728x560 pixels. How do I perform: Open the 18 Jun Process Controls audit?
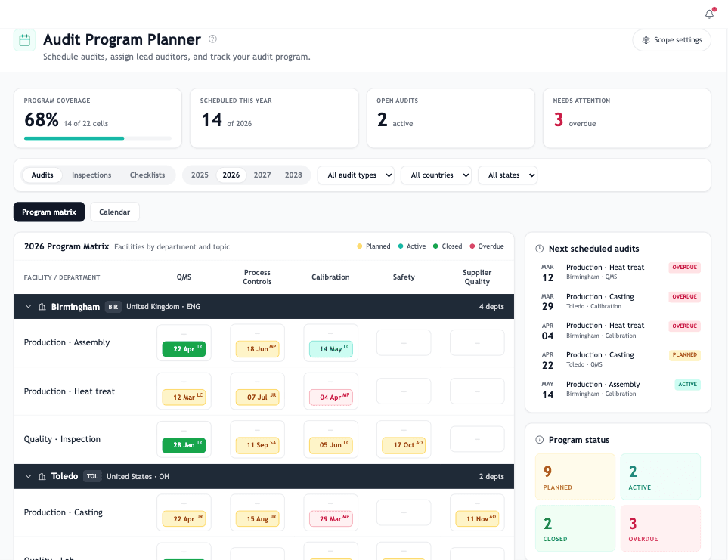(x=257, y=349)
